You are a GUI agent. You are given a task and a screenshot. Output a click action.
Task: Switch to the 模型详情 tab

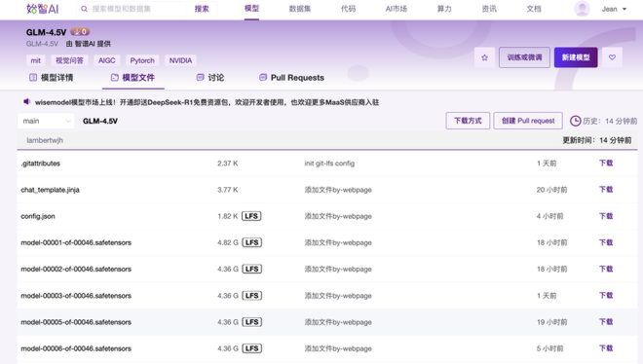click(52, 78)
